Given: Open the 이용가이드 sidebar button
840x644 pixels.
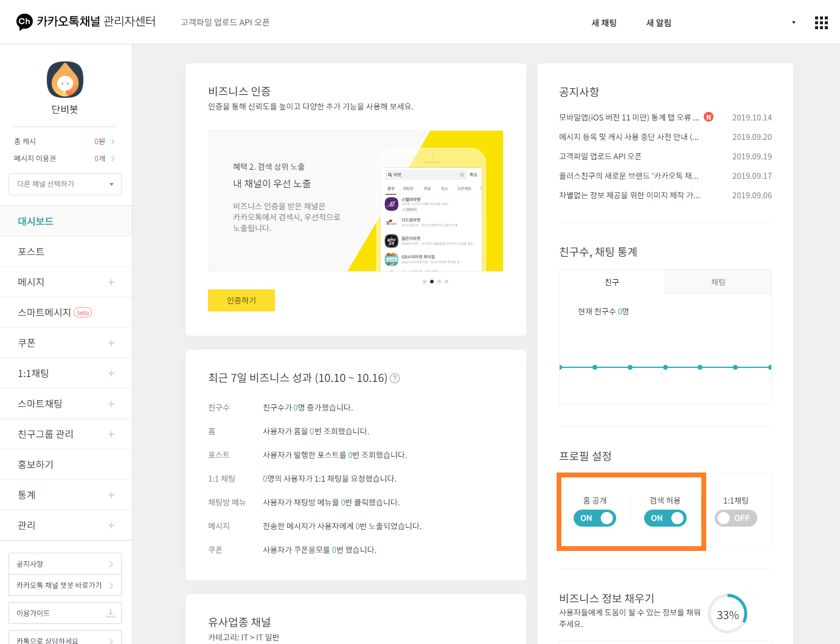Looking at the screenshot, I should (65, 613).
